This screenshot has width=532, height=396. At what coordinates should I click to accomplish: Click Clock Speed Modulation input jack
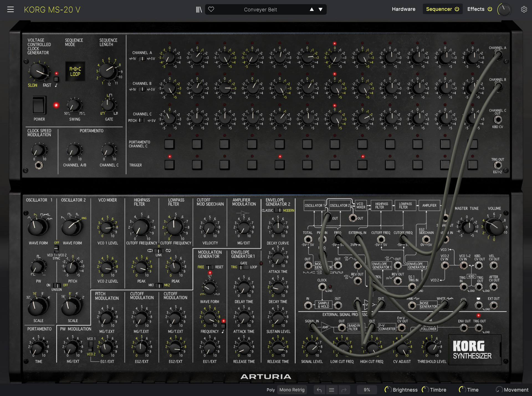pyautogui.click(x=39, y=165)
